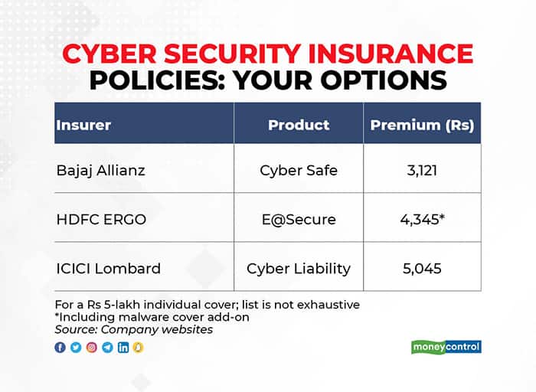Open the yellow Snapchat icon
536x392 pixels.
(138, 348)
